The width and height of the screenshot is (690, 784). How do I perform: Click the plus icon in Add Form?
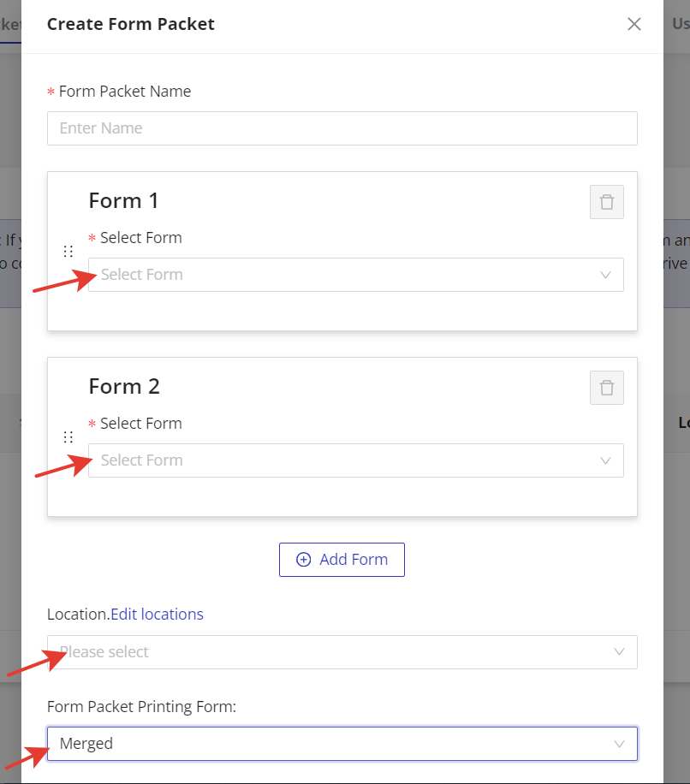tap(303, 560)
